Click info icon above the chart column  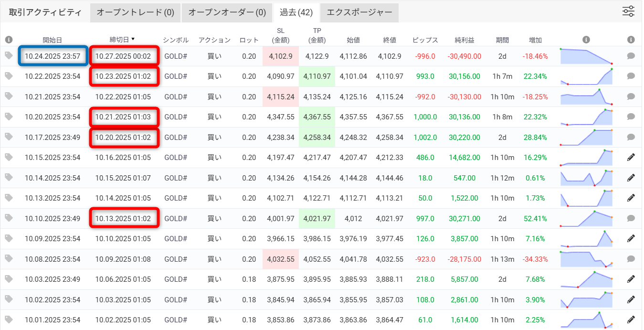(586, 40)
